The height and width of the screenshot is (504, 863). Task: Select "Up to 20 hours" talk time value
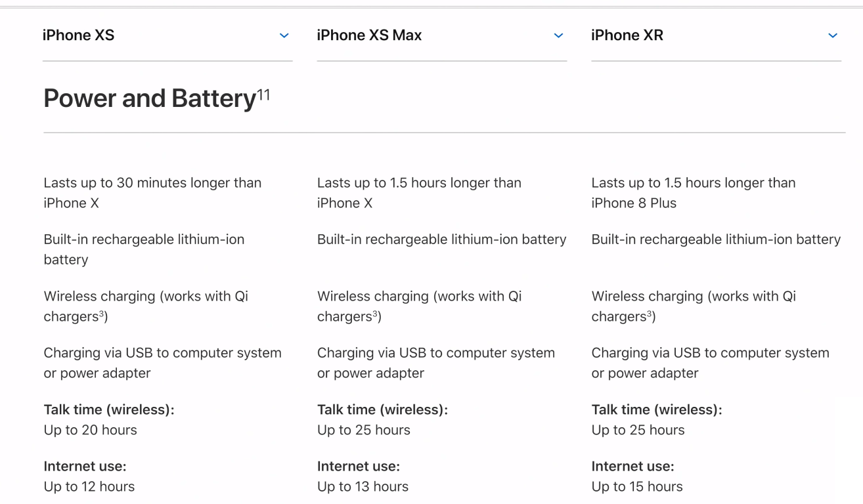click(91, 430)
